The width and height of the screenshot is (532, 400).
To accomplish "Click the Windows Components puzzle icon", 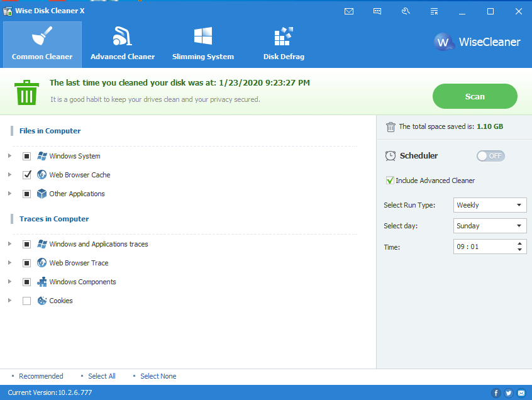I will pyautogui.click(x=42, y=282).
